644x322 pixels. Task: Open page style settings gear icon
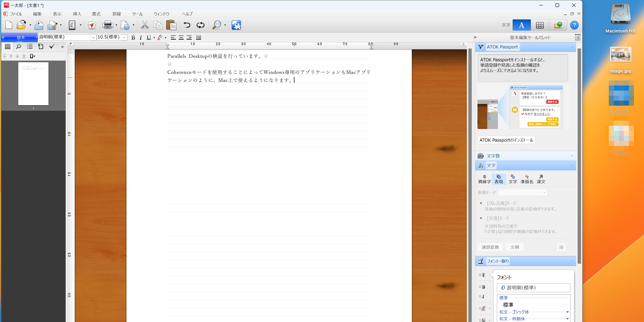[125, 25]
